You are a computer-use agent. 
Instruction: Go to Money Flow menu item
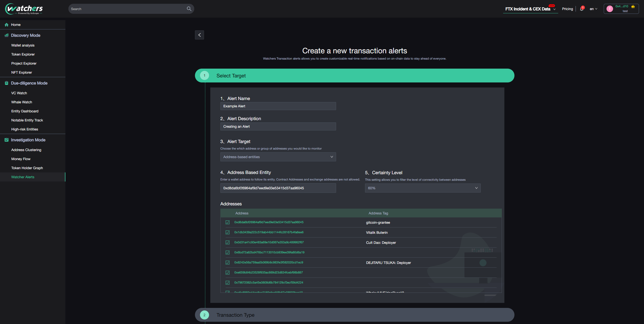click(x=21, y=159)
